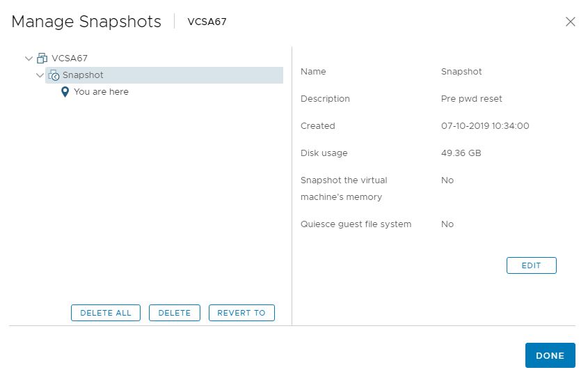Viewport: 588px width, 379px height.
Task: Click the VCSA67 virtual machine icon
Action: coord(42,59)
